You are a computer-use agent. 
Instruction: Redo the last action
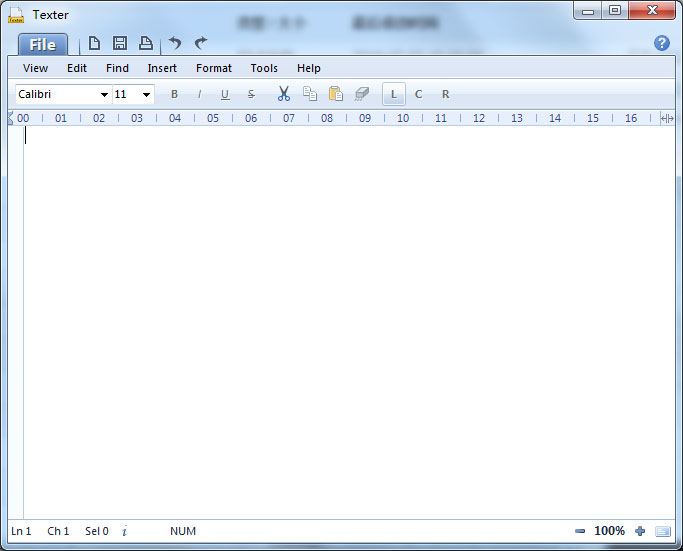coord(201,43)
